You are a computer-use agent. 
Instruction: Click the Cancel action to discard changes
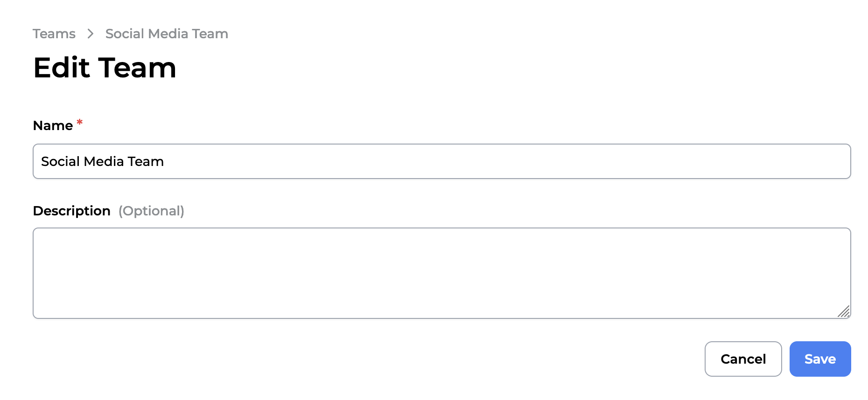(x=743, y=359)
